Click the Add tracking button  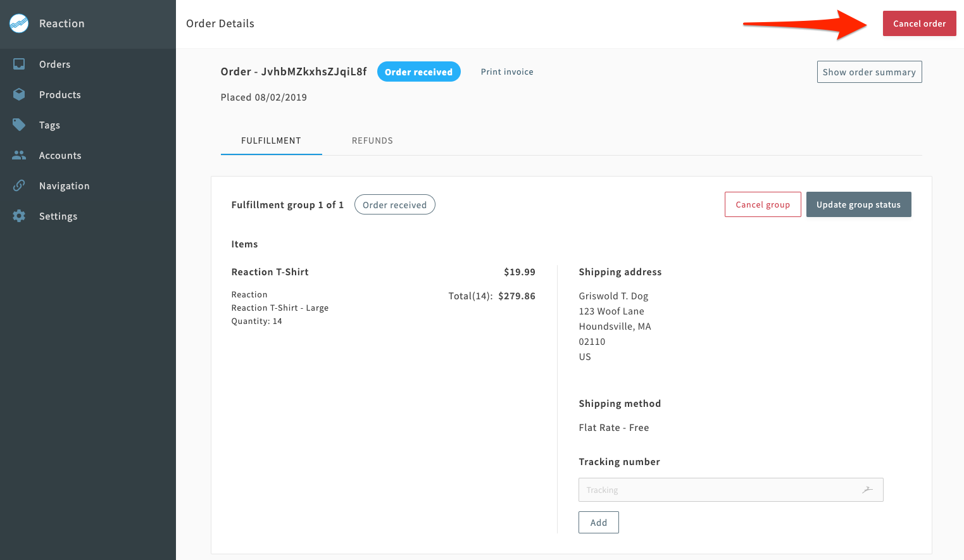coord(598,523)
